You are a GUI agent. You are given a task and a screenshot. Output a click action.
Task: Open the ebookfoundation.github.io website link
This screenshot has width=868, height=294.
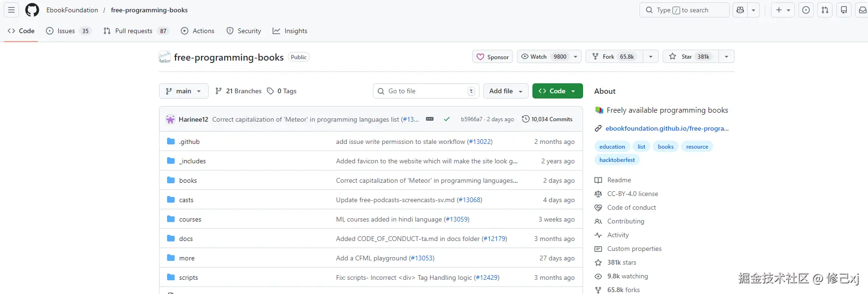click(666, 128)
